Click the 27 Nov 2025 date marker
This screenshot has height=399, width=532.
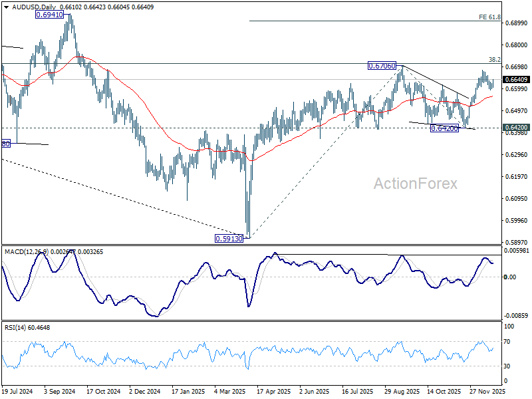point(485,392)
